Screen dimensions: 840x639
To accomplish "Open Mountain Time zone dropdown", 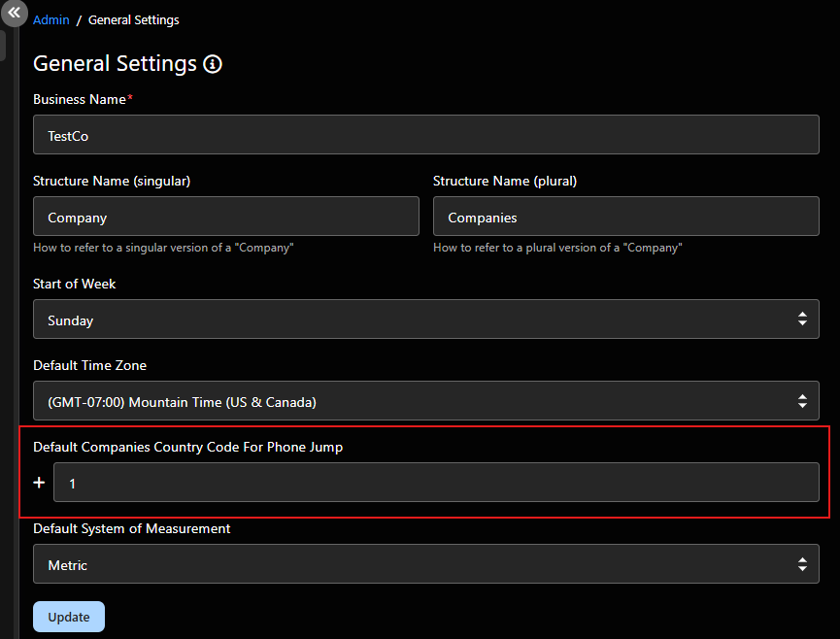I will click(x=426, y=401).
